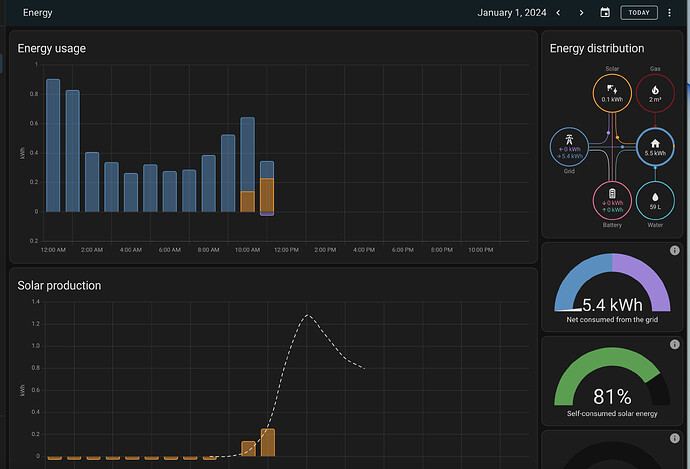
Task: Open info icon on self-consumed solar gauge
Action: (674, 344)
